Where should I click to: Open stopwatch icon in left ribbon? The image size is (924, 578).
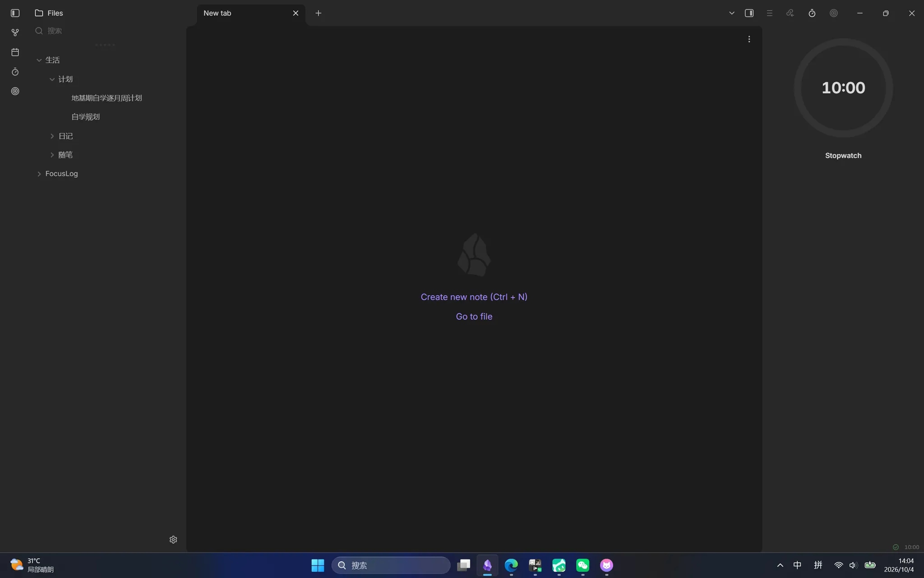(x=15, y=71)
